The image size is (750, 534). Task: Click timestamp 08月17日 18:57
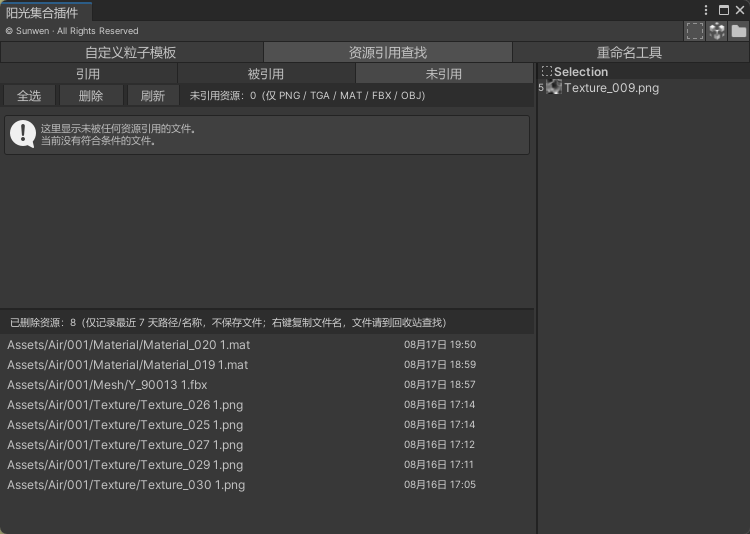[440, 385]
